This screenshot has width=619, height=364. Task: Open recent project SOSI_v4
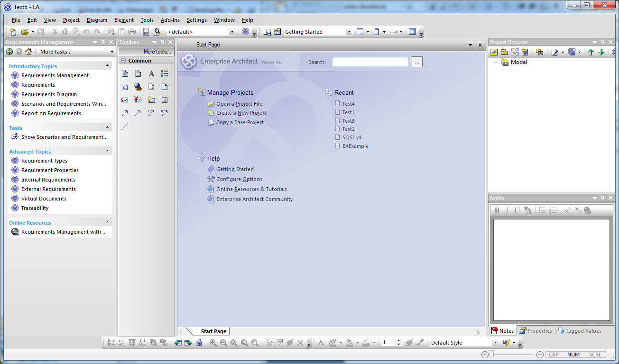coord(351,137)
